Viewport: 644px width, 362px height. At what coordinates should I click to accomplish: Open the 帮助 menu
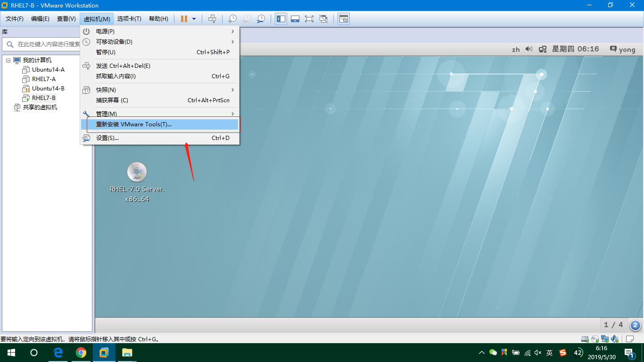[x=158, y=19]
